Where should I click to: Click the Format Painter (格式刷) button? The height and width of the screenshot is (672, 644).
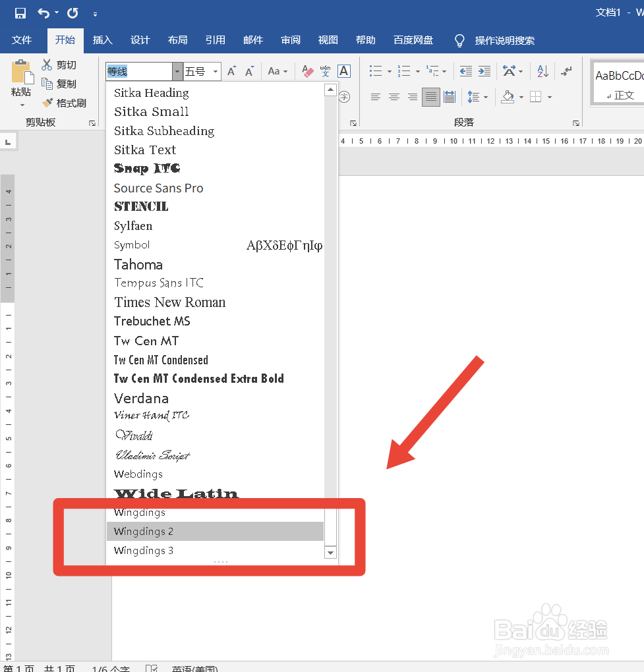coord(65,103)
